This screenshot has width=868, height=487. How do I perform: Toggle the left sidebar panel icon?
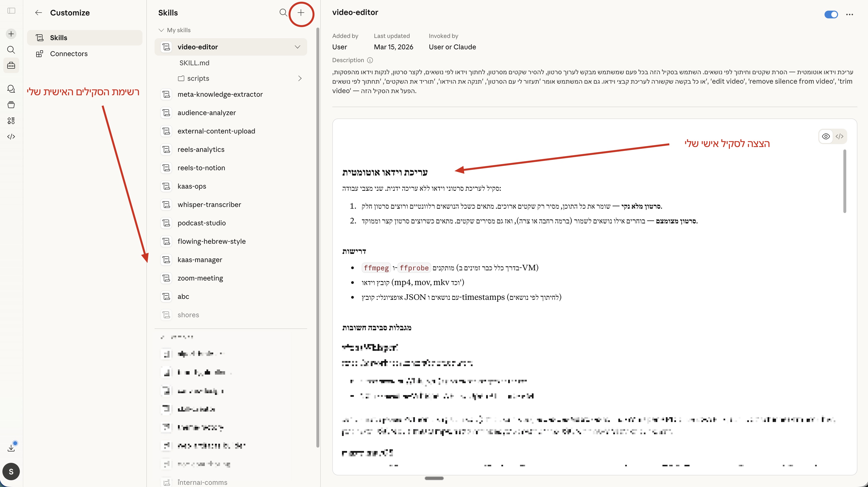[11, 11]
